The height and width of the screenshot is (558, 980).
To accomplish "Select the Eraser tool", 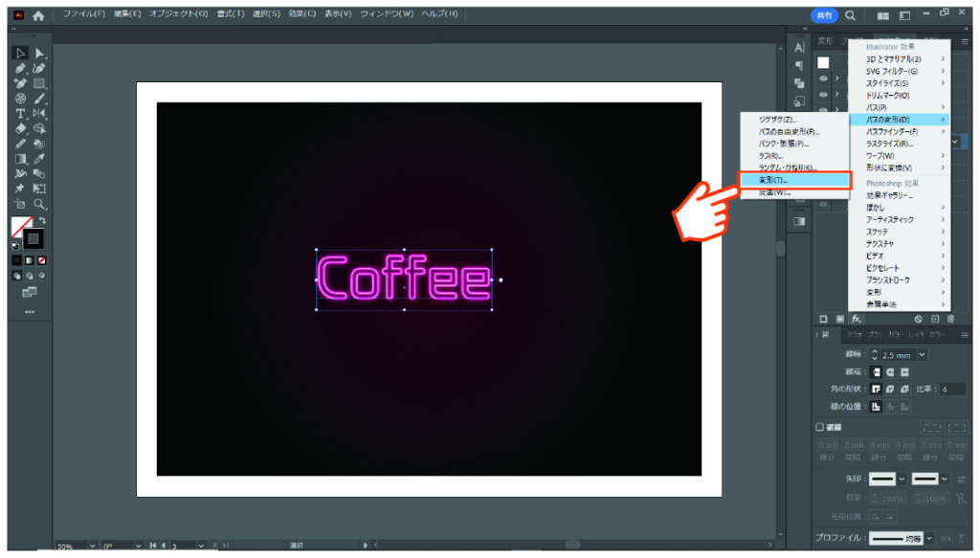I will [20, 128].
